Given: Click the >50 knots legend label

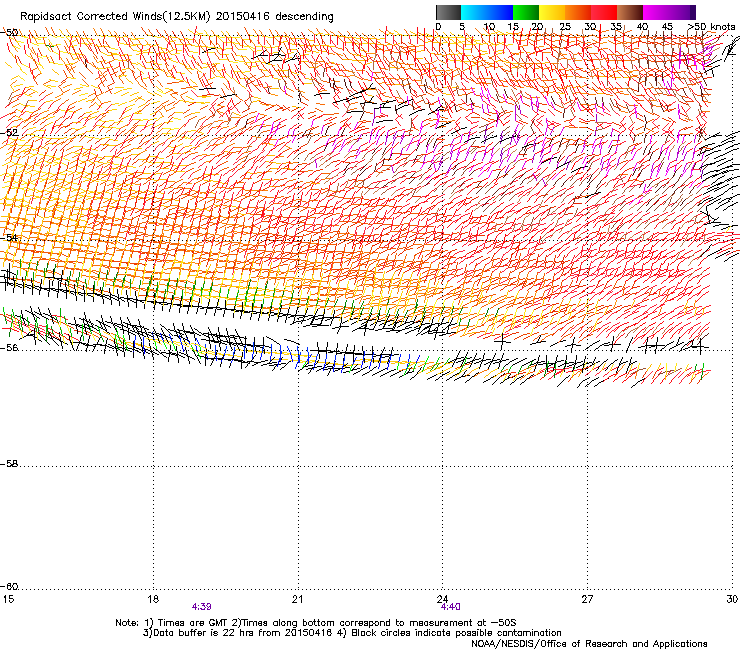Looking at the screenshot, I should pyautogui.click(x=711, y=27).
